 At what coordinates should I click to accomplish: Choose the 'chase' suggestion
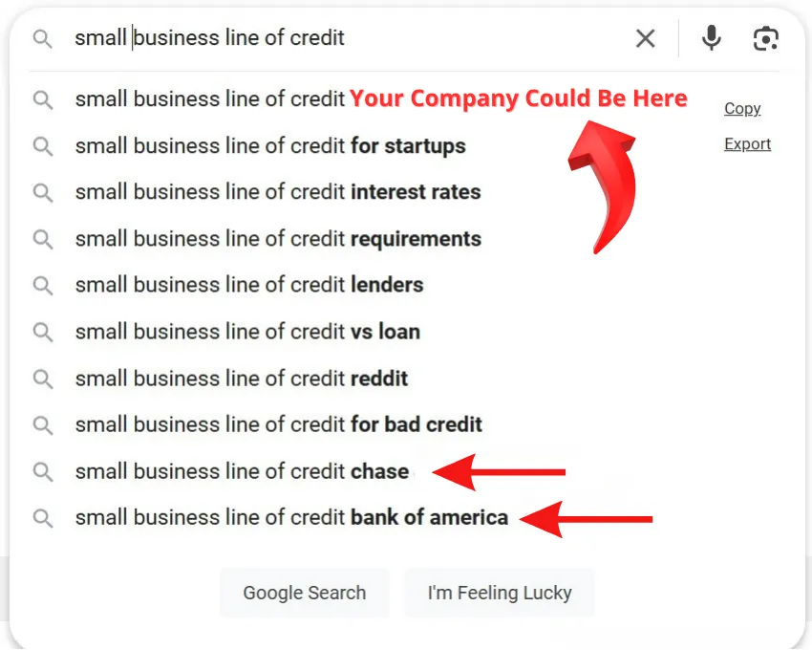(x=243, y=471)
